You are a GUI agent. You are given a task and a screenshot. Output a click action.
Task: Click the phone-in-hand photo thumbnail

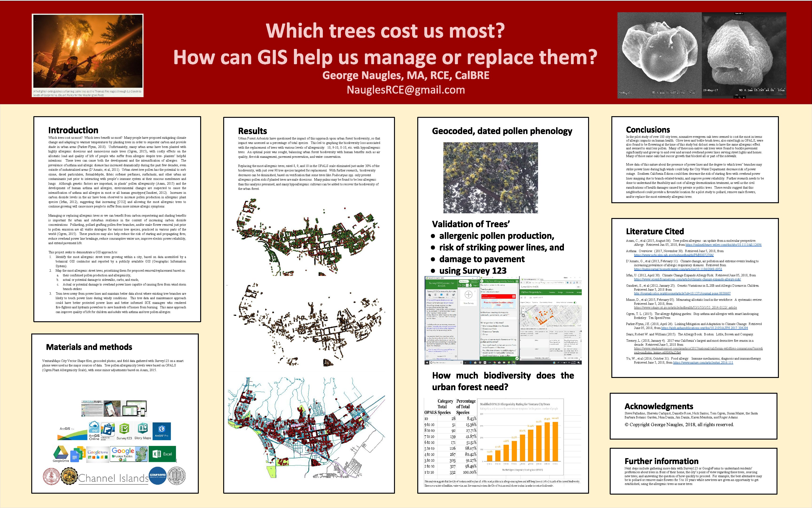coord(112,409)
